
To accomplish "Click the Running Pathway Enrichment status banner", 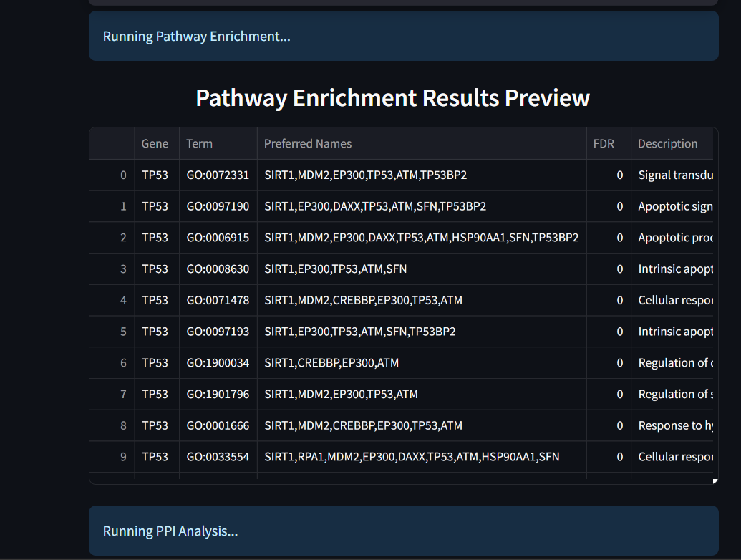I will coord(403,36).
